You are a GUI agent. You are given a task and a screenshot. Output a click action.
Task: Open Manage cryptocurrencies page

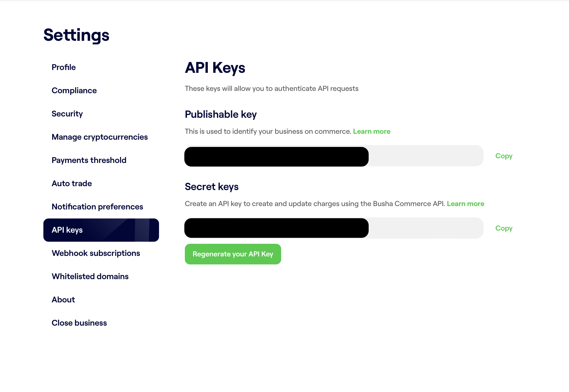[100, 137]
